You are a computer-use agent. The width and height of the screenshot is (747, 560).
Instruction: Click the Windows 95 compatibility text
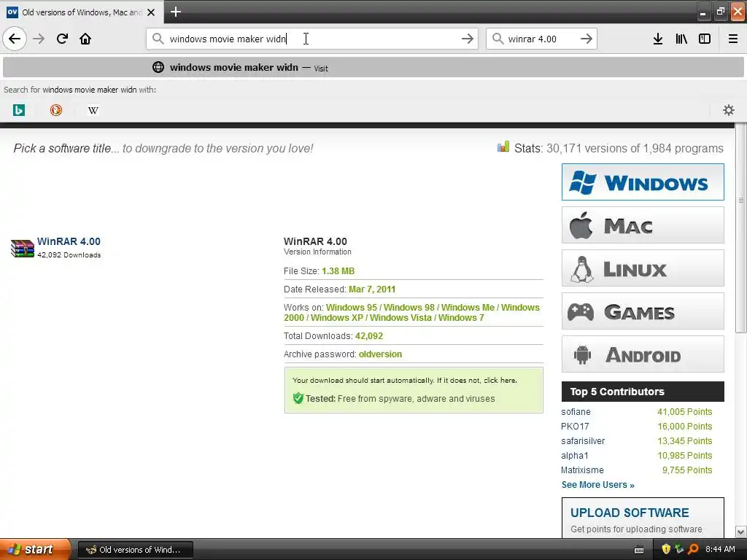[x=351, y=308]
